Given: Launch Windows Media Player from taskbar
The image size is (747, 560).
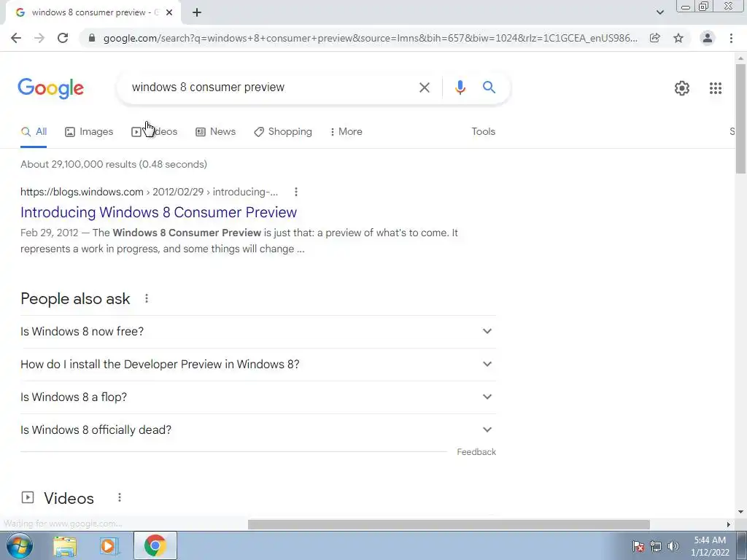Looking at the screenshot, I should pos(109,545).
